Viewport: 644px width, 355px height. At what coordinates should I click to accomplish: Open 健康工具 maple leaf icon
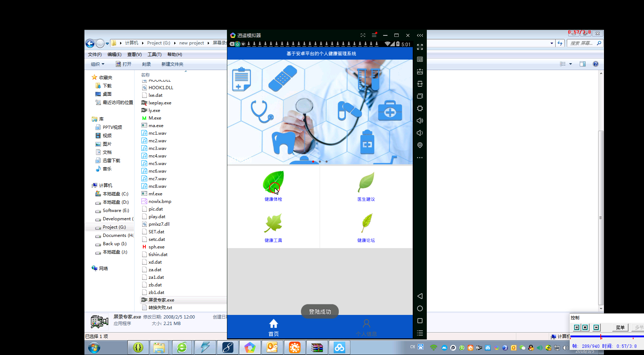click(x=273, y=223)
